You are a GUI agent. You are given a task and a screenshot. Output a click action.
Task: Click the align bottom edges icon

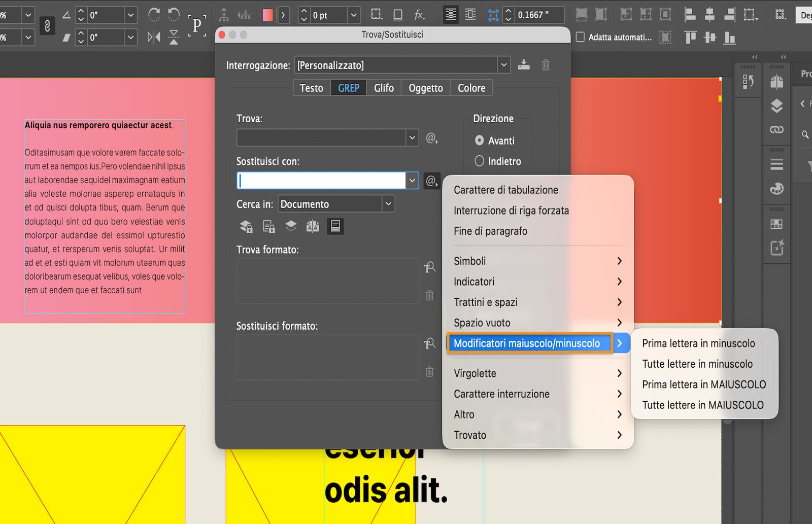tap(729, 38)
